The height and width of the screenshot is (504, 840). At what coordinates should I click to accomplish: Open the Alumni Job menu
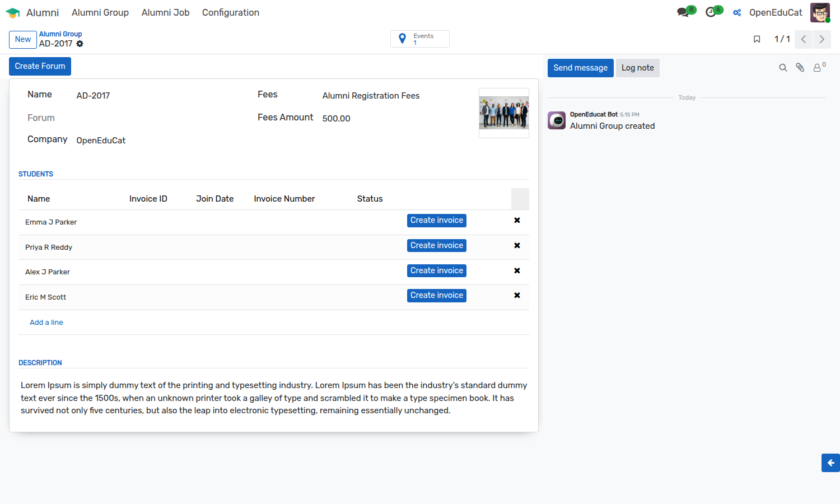pos(165,12)
